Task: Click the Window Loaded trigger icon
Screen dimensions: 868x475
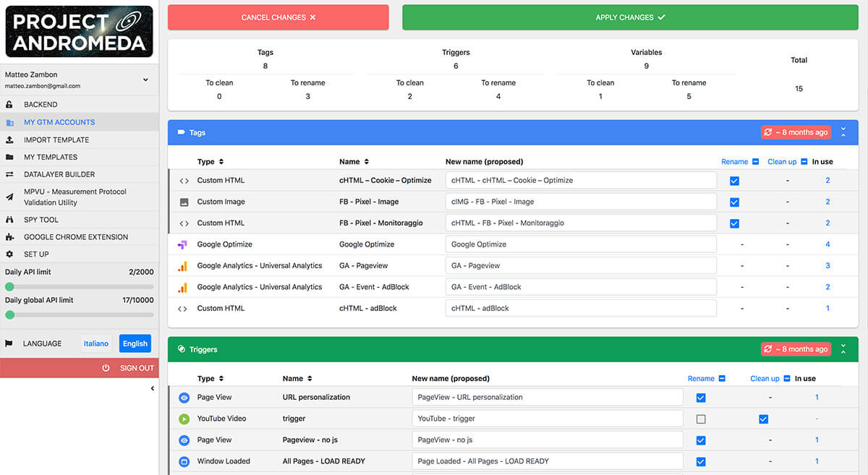Action: point(184,461)
